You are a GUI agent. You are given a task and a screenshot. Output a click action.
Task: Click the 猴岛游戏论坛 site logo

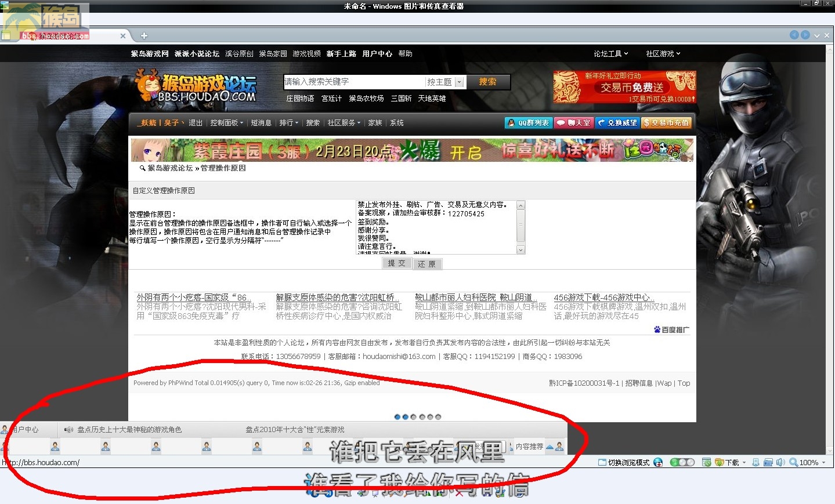click(196, 87)
